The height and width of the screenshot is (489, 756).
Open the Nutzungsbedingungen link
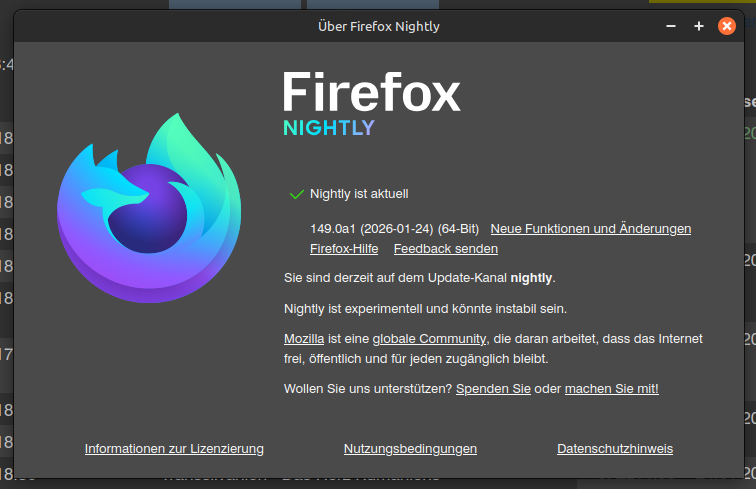tap(410, 448)
